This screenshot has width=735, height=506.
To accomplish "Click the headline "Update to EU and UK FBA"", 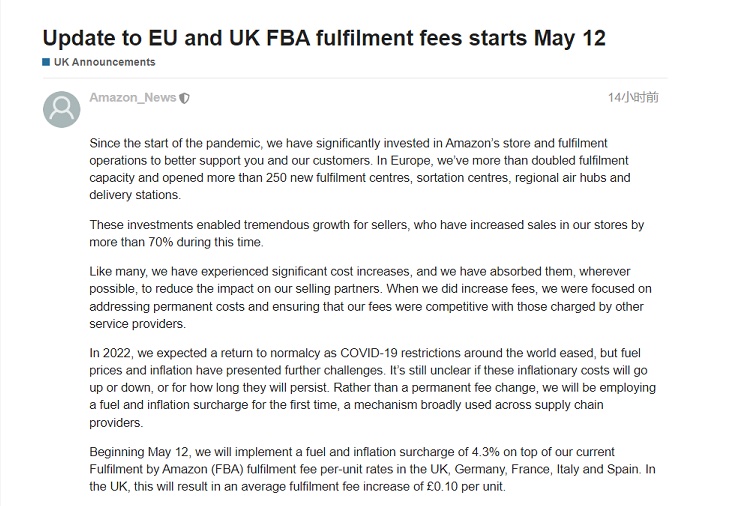I will tap(176, 38).
